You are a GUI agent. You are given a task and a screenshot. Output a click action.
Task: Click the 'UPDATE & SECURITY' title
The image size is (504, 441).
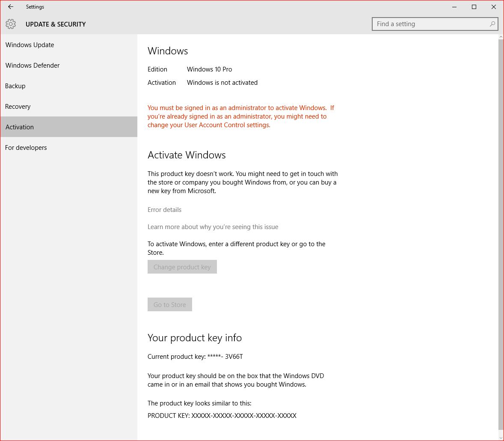pos(56,24)
